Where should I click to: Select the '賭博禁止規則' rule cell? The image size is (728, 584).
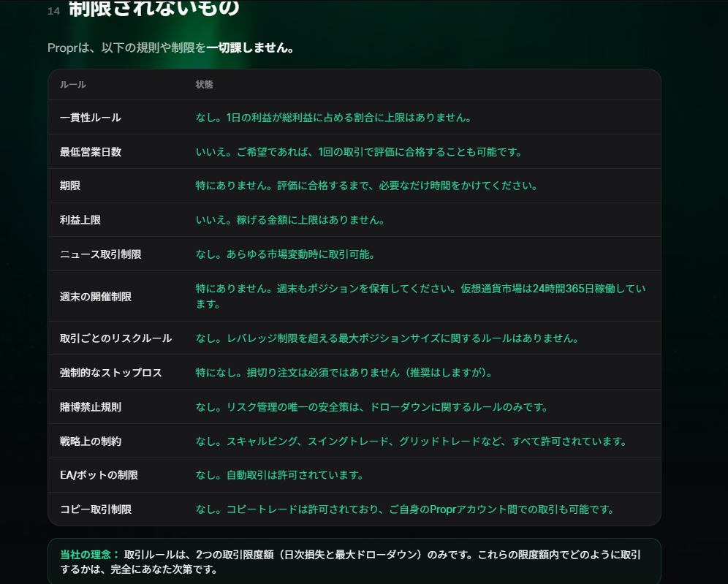[x=91, y=407]
